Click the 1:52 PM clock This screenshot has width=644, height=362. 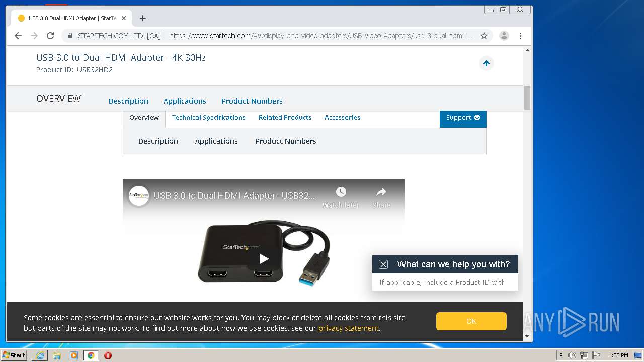[618, 355]
